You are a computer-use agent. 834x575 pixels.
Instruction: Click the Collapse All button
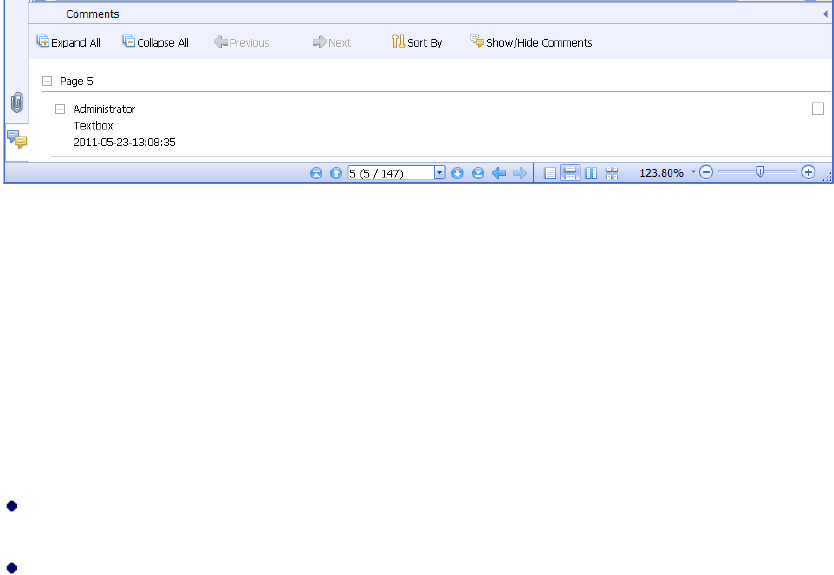(x=155, y=42)
